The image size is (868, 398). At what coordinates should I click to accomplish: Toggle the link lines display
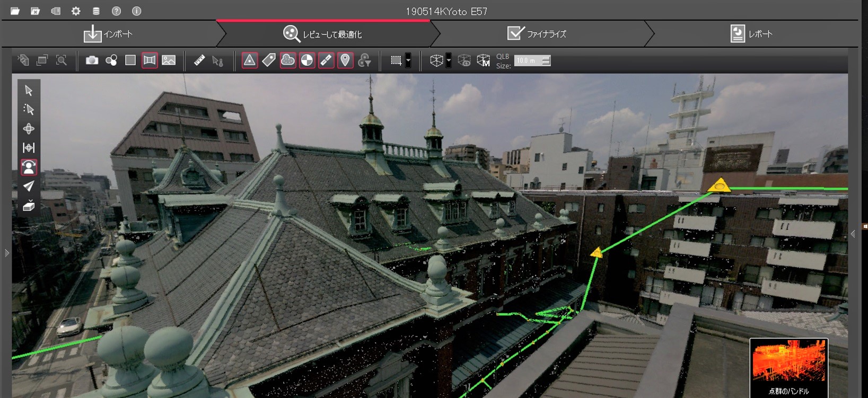click(326, 60)
